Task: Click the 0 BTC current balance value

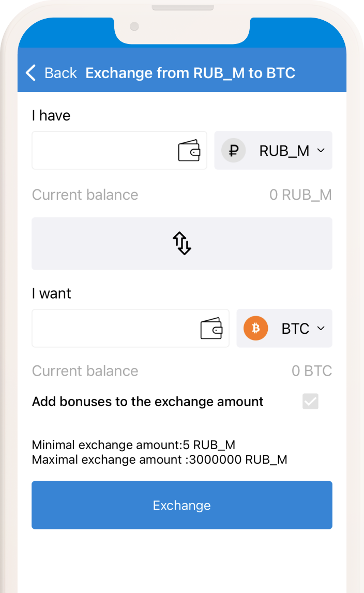Action: pyautogui.click(x=312, y=371)
